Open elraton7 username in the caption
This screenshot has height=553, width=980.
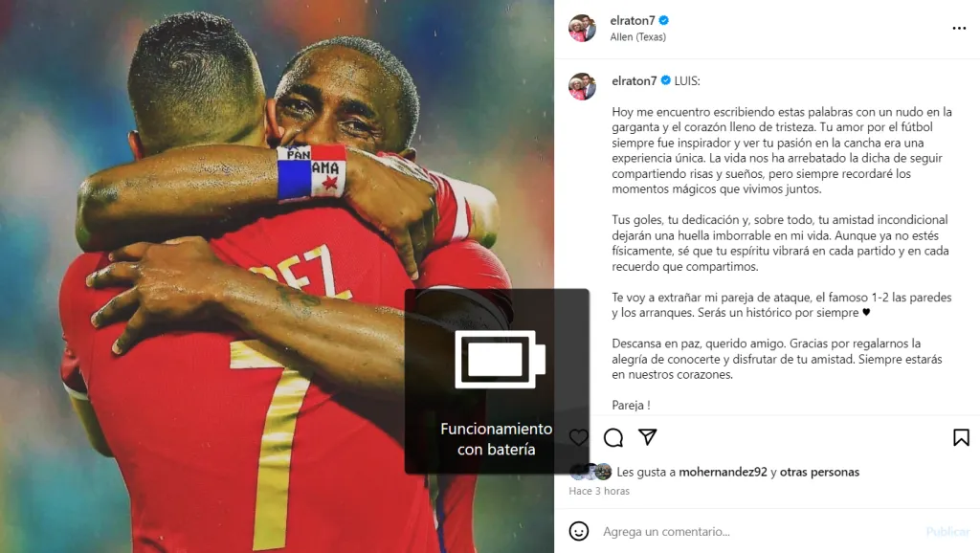634,80
